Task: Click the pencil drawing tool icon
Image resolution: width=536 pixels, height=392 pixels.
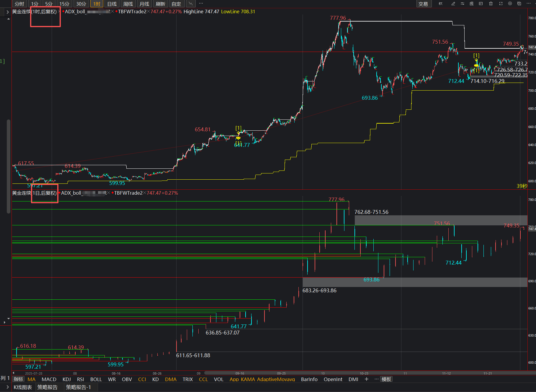Action: click(x=453, y=4)
